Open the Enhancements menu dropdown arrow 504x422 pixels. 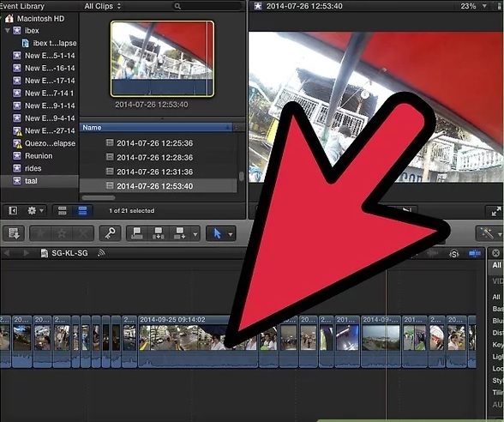coord(500,234)
